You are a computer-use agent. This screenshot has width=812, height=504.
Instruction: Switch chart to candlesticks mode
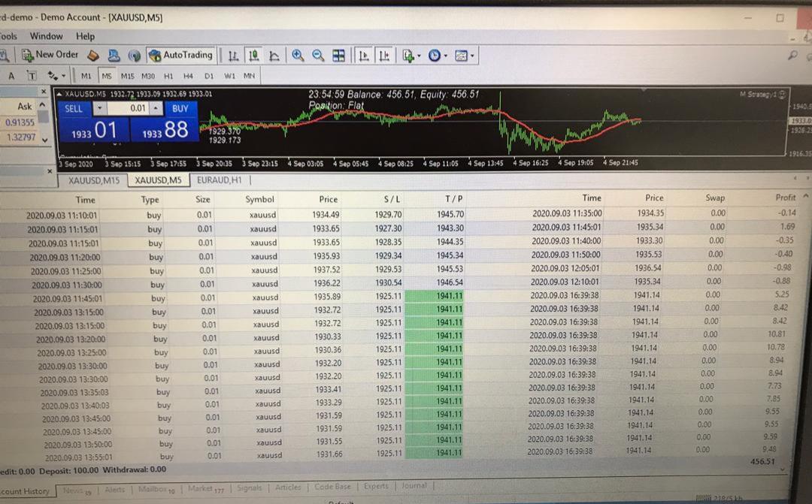click(x=254, y=56)
